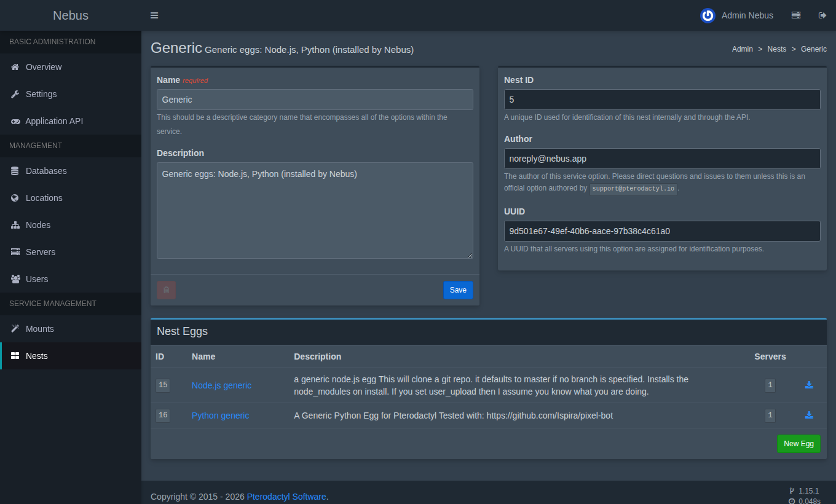This screenshot has height=504, width=836.
Task: Select the Nest ID field
Action: (662, 100)
